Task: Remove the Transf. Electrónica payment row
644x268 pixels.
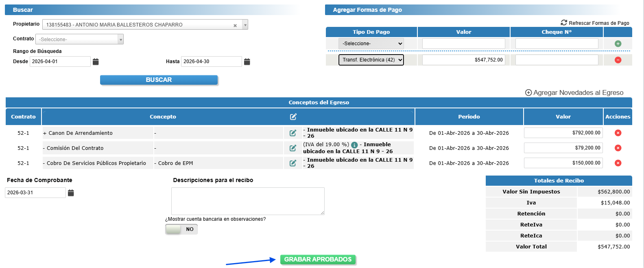Action: pos(618,60)
